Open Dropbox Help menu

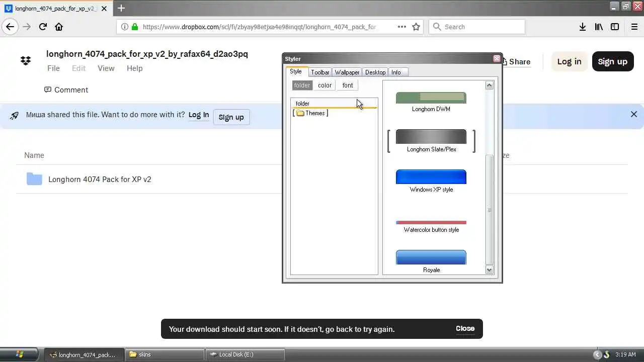pyautogui.click(x=134, y=68)
